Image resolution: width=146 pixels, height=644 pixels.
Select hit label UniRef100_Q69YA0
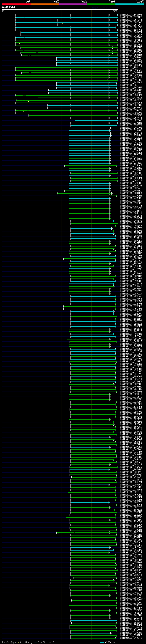(x=131, y=58)
